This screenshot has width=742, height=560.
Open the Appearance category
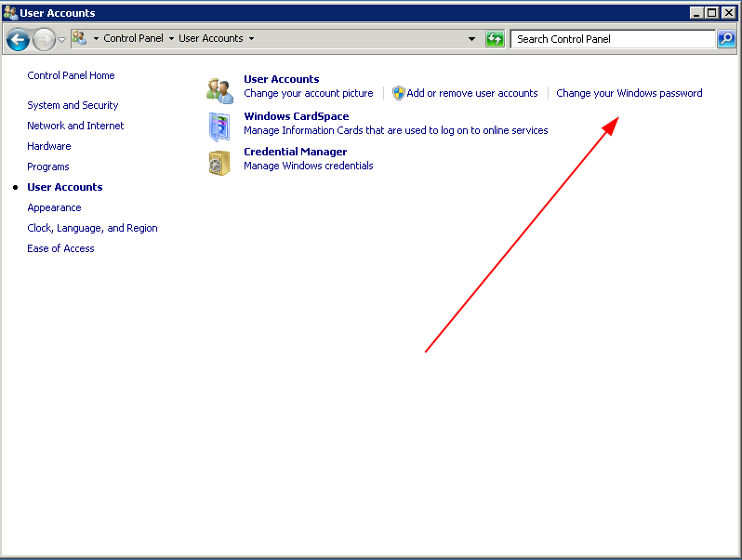(x=55, y=207)
